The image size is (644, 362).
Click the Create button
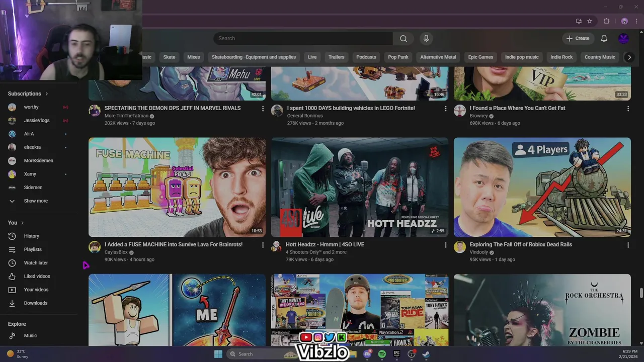click(x=578, y=38)
